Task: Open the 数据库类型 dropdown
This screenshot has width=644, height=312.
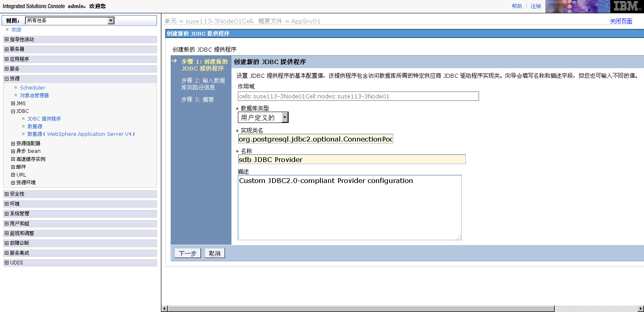Action: pyautogui.click(x=263, y=117)
